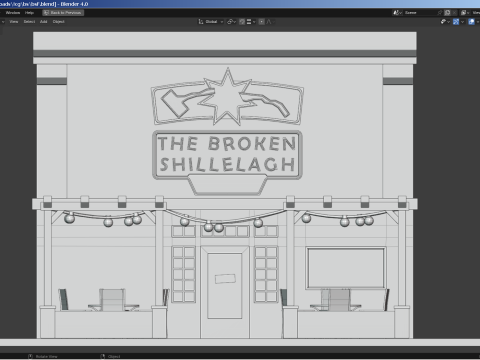Click THE BROKEN SHILLELAGH sign in viewport
The width and height of the screenshot is (480, 360).
[x=227, y=155]
